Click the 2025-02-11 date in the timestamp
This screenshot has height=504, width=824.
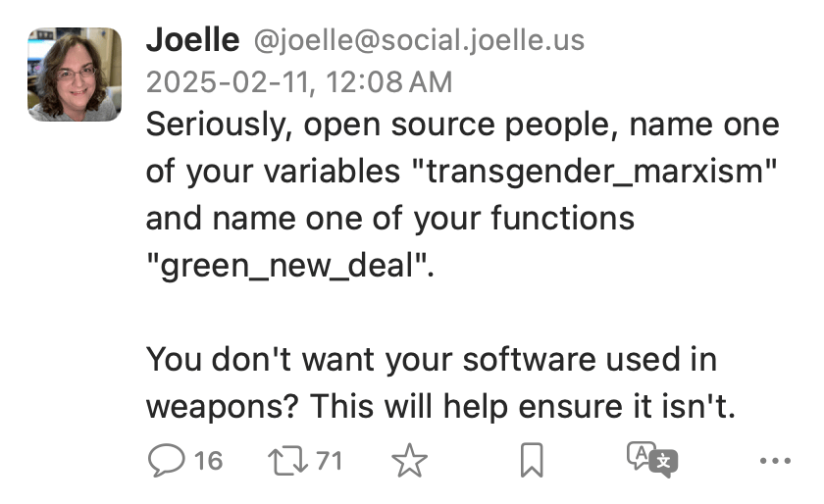[224, 82]
